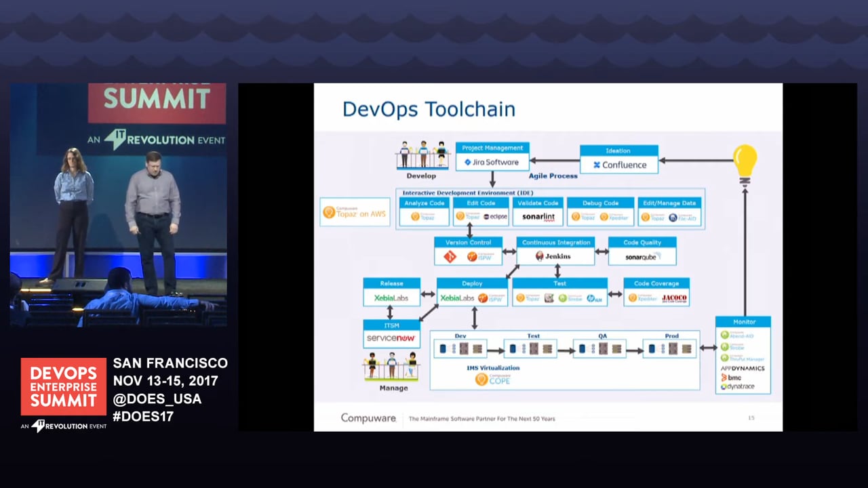The height and width of the screenshot is (488, 868).
Task: Click the Validate Code header
Action: tap(538, 203)
